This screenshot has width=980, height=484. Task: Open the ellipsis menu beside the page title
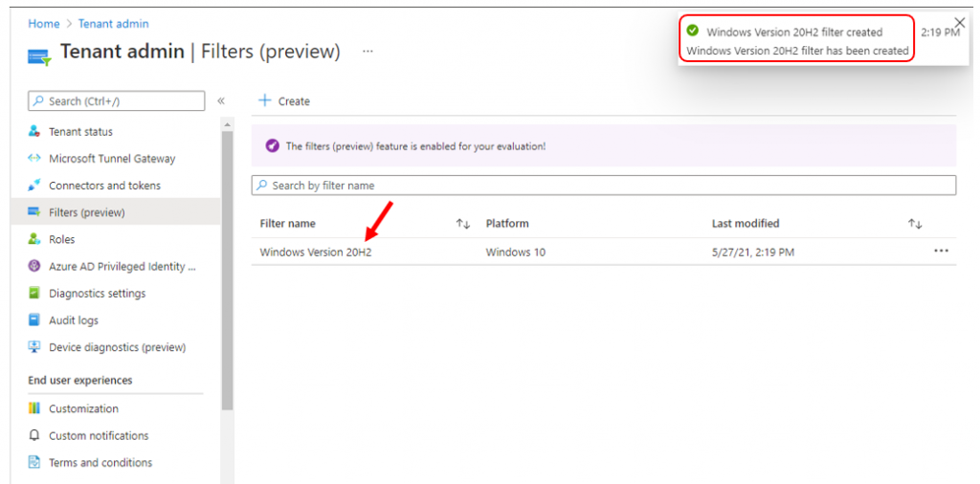tap(367, 52)
